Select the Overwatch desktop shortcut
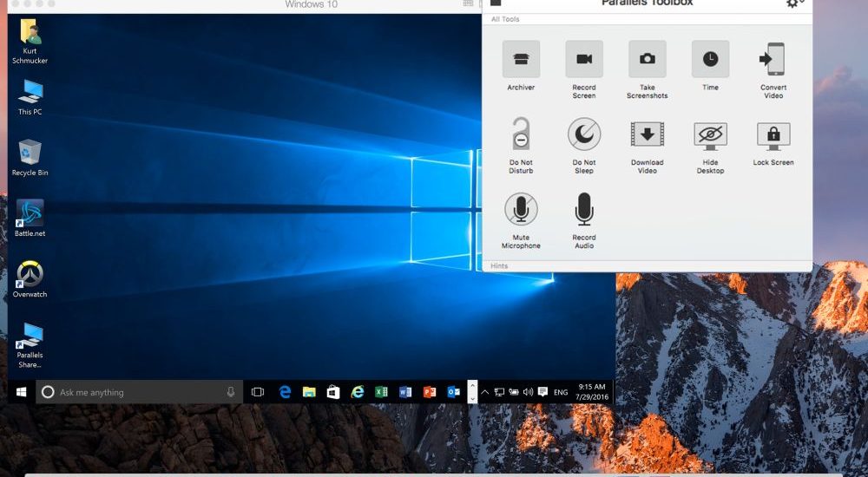 pos(30,279)
